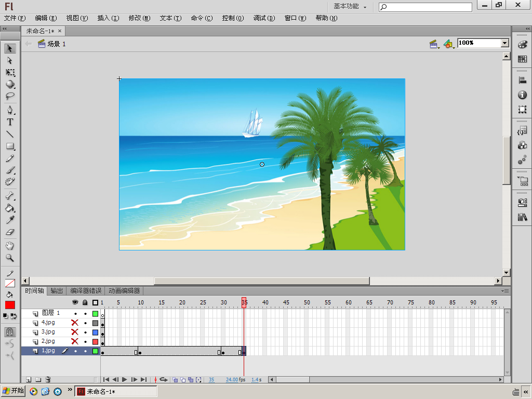Open the 基本功能 workspace dropdown
Viewport: 532px width, 399px height.
(x=350, y=7)
